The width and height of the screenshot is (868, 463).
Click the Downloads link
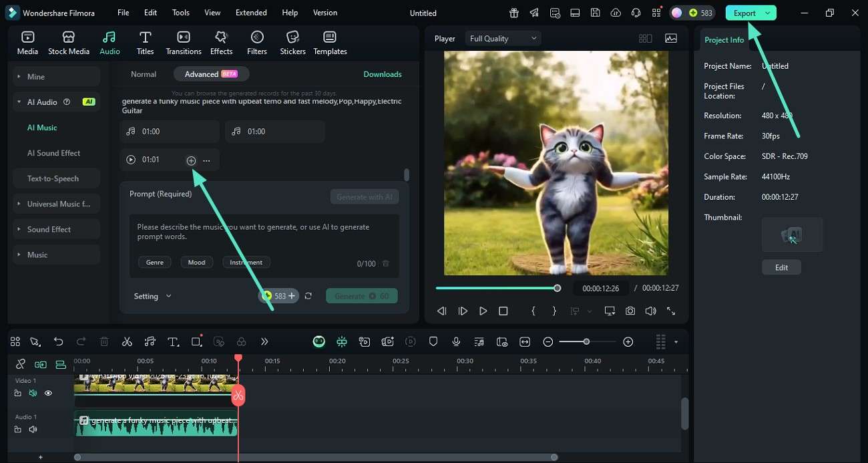coord(383,74)
